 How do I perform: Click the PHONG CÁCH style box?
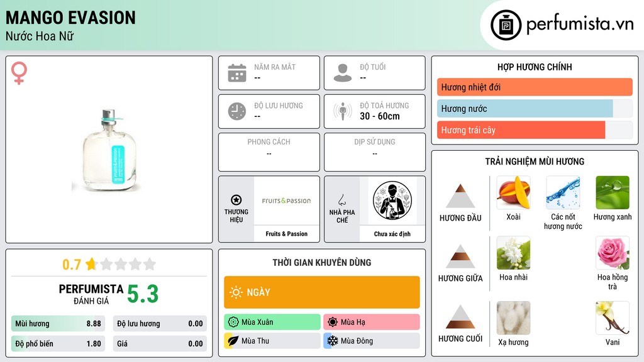click(269, 152)
